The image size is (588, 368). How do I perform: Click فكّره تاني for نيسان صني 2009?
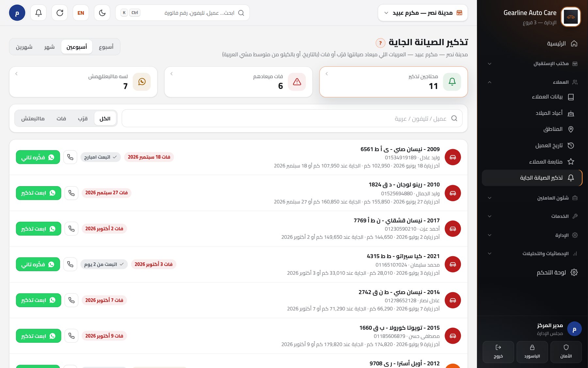[x=38, y=157]
